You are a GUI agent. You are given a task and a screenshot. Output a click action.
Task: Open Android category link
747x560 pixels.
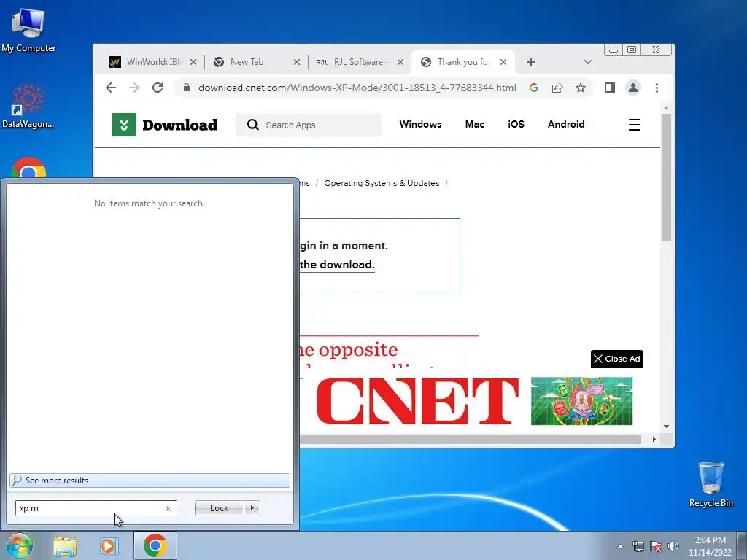(566, 124)
